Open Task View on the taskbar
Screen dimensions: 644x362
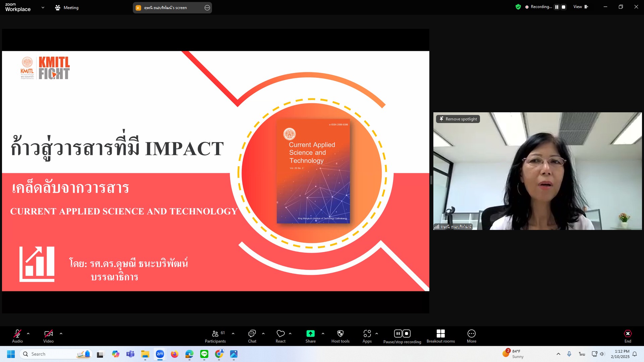pyautogui.click(x=100, y=354)
